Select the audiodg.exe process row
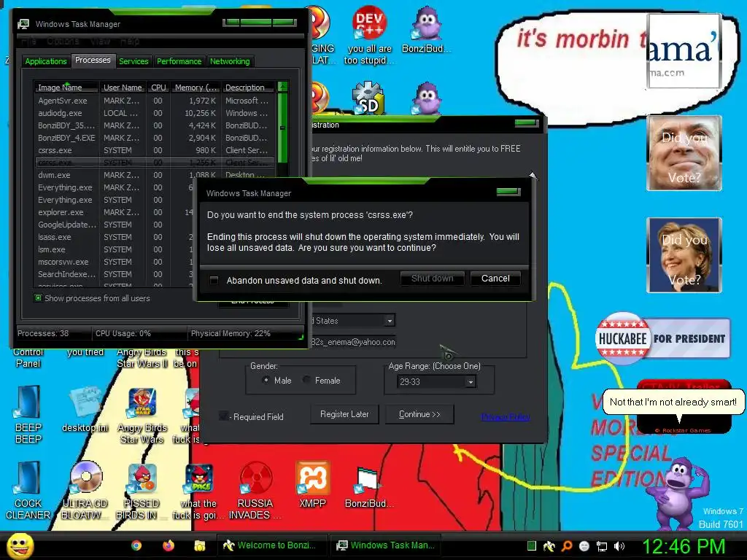 pyautogui.click(x=155, y=113)
